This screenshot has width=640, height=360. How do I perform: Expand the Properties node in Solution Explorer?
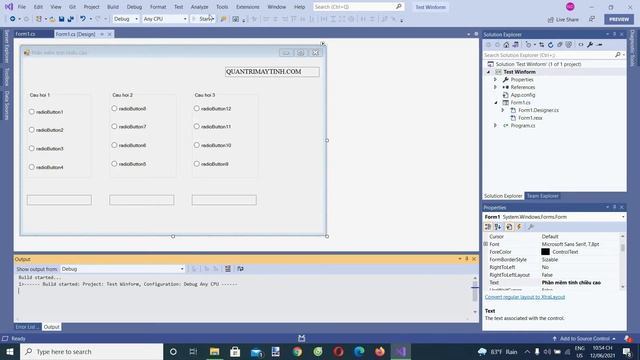coord(496,80)
